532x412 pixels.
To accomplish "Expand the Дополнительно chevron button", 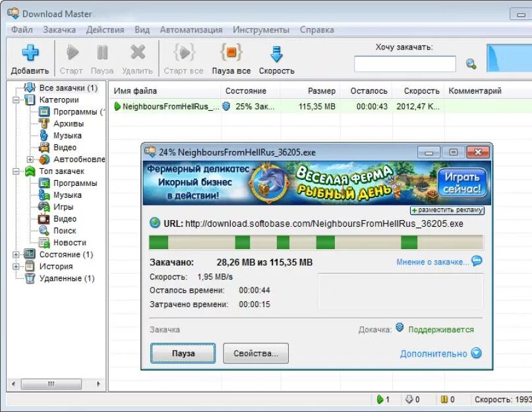I will click(477, 353).
